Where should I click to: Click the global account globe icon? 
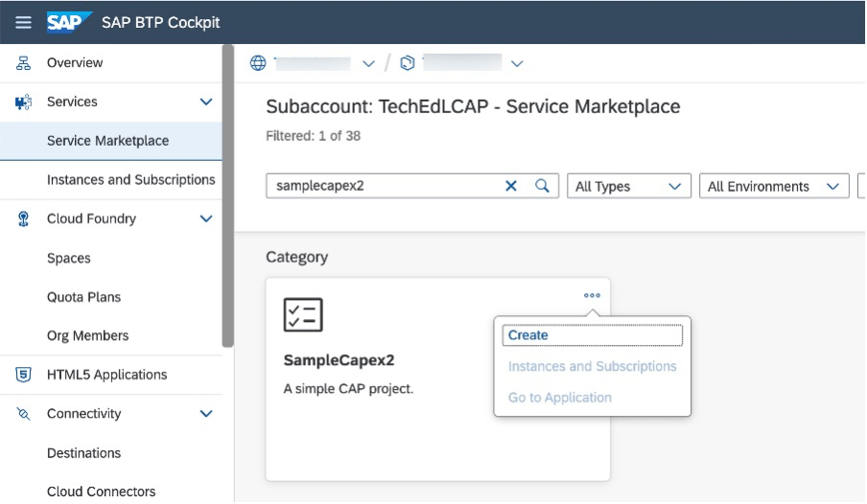coord(258,63)
